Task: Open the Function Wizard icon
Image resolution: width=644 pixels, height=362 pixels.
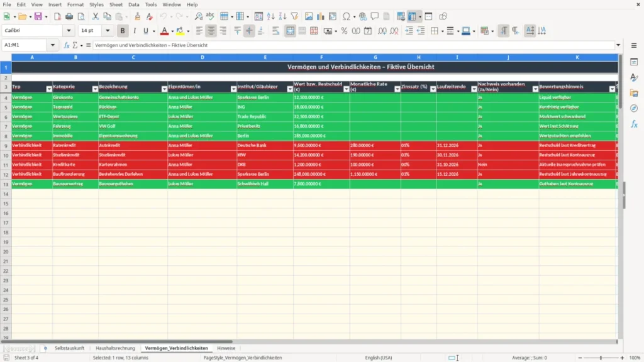Action: pyautogui.click(x=67, y=45)
